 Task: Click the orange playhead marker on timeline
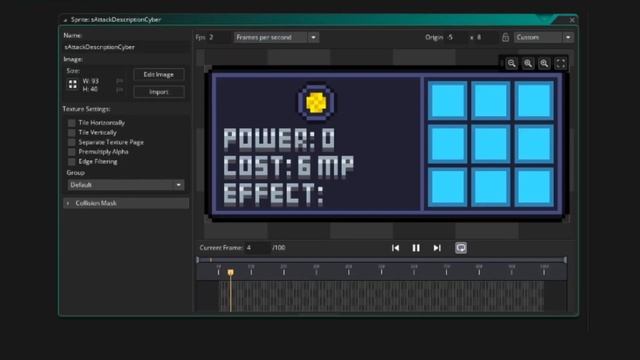point(231,272)
